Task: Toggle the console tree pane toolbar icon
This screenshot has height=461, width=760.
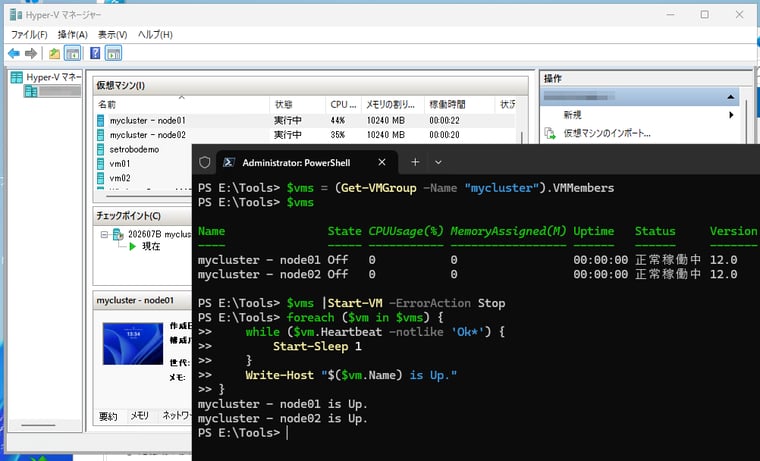Action: pos(73,53)
